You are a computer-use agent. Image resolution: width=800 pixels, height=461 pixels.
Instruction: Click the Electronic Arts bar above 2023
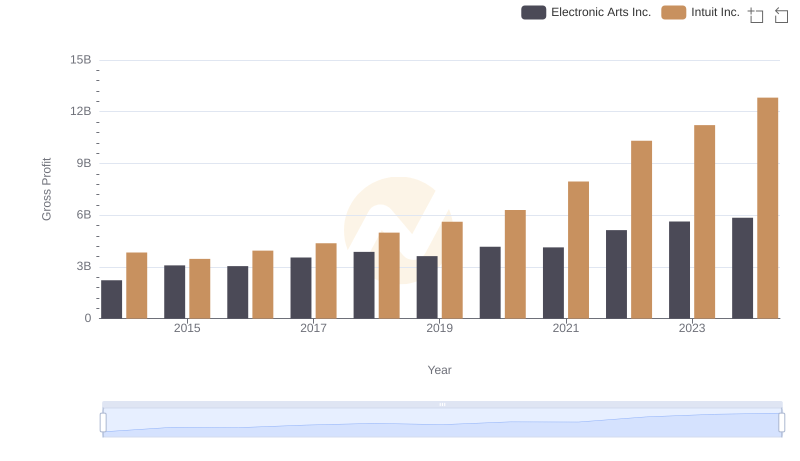click(x=679, y=270)
